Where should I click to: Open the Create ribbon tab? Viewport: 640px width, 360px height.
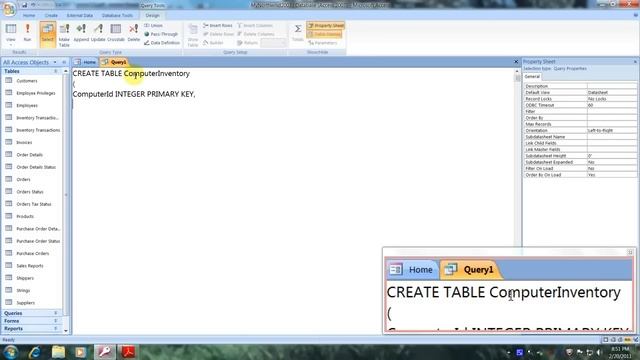click(x=51, y=16)
